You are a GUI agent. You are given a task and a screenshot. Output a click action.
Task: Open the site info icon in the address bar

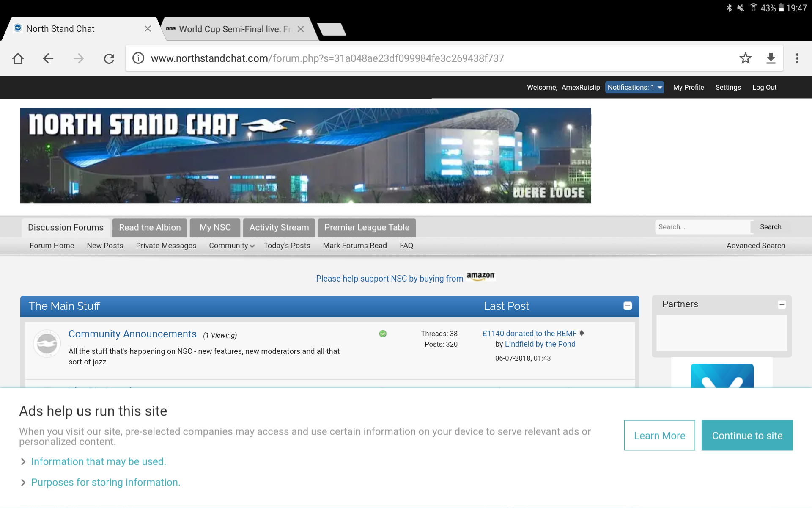(138, 58)
